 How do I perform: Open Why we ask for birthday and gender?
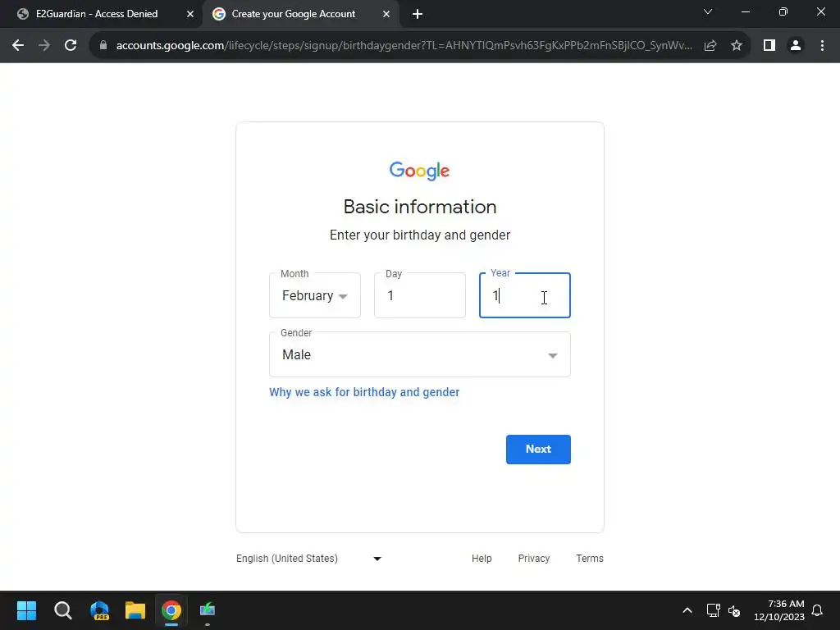pyautogui.click(x=364, y=392)
